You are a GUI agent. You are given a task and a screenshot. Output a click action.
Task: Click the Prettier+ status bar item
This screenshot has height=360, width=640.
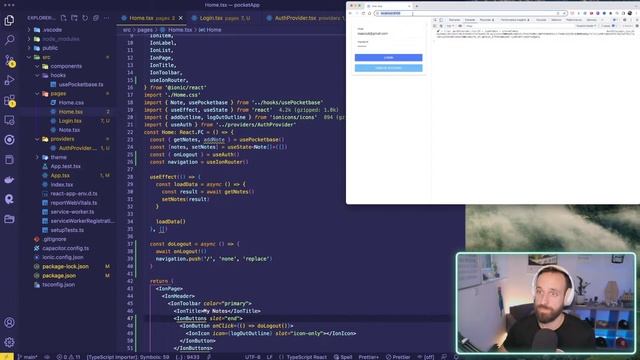coord(369,357)
